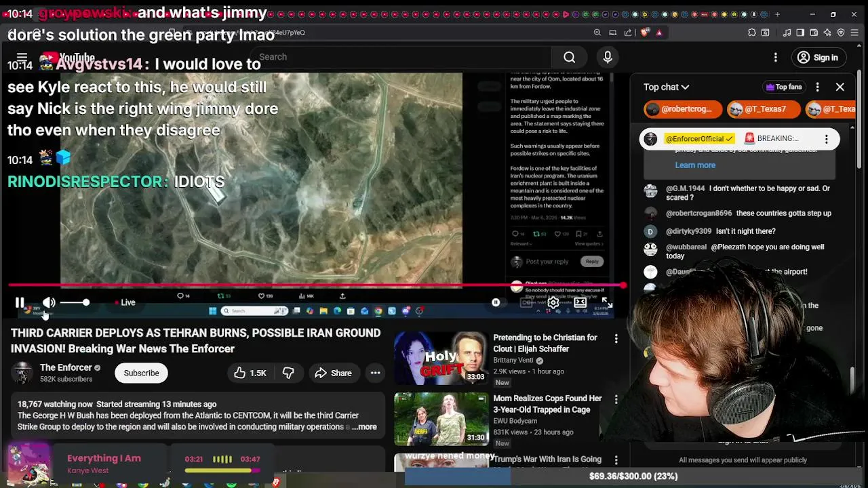The image size is (868, 488).
Task: Open the Brave Wallet icon
Action: coord(814,33)
